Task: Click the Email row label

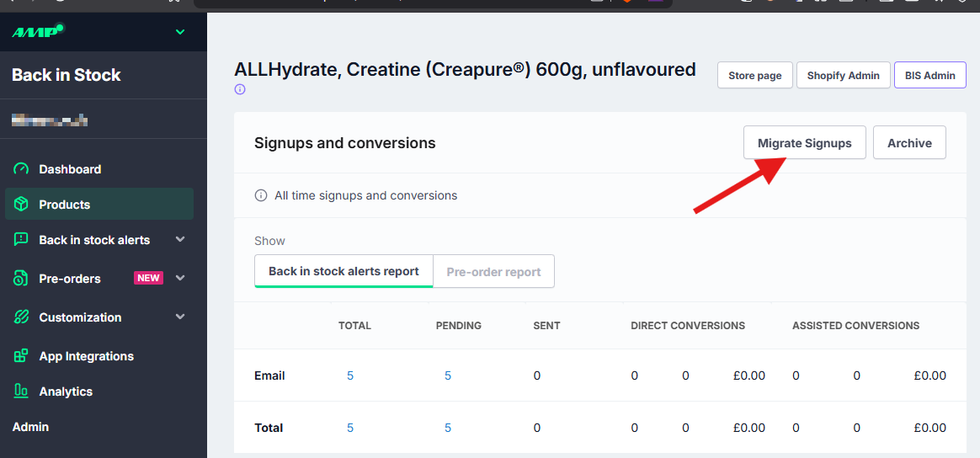Action: 269,375
